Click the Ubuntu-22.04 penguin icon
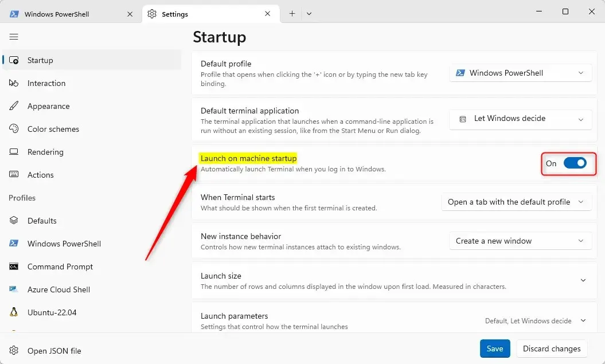This screenshot has height=364, width=605. coord(14,312)
